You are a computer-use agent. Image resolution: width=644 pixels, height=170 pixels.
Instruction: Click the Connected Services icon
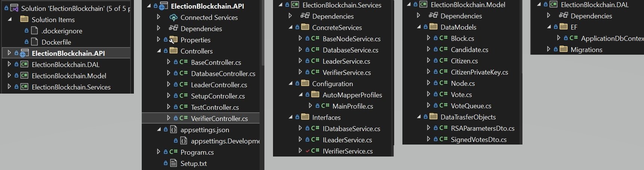pos(173,18)
